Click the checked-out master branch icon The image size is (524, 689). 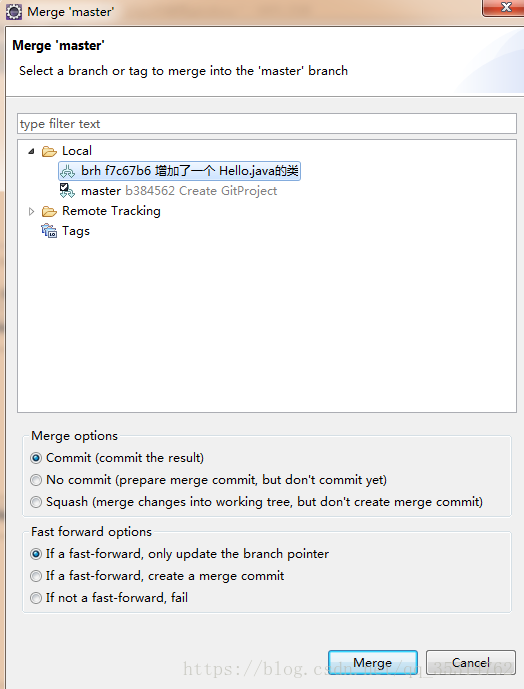(x=67, y=191)
